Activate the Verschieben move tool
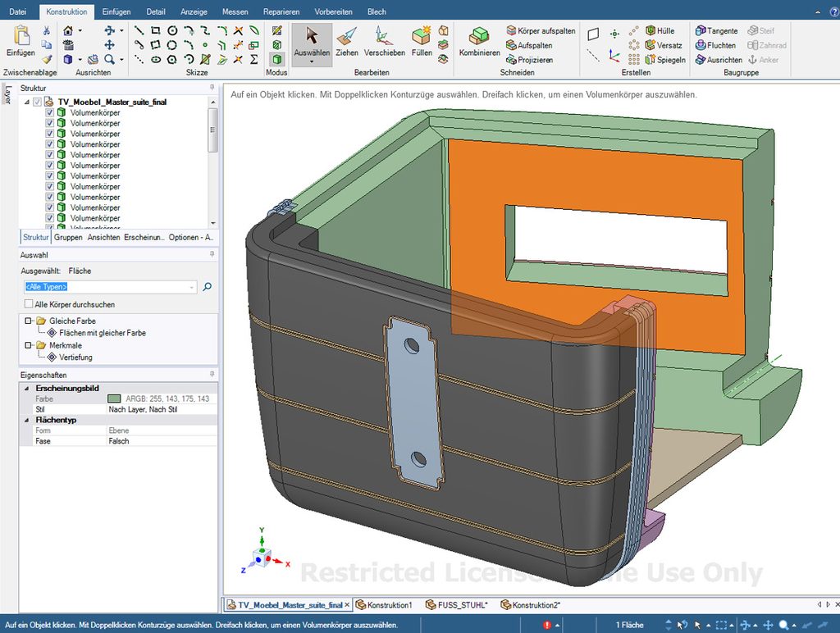Viewport: 840px width, 633px height. 384,39
